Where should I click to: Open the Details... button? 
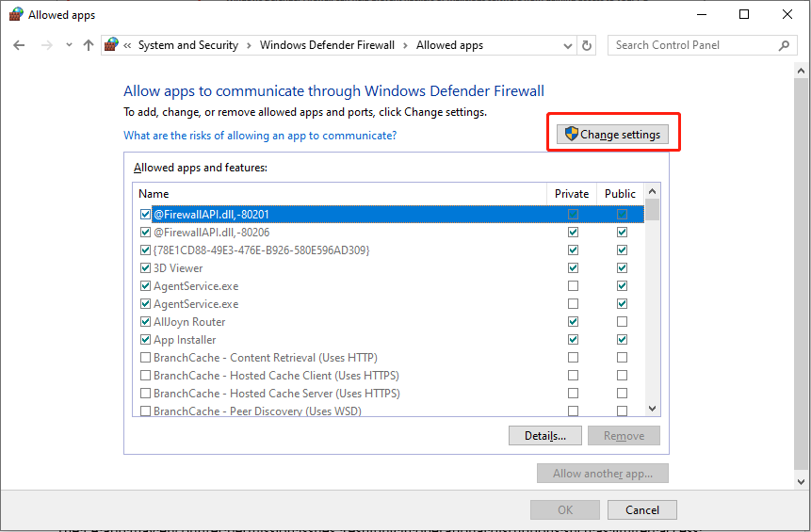[545, 436]
